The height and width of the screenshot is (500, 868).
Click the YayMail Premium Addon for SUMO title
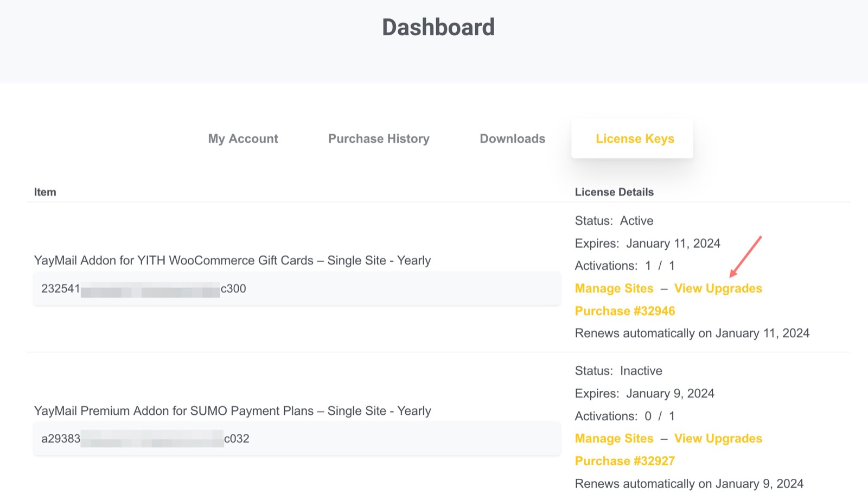[232, 411]
